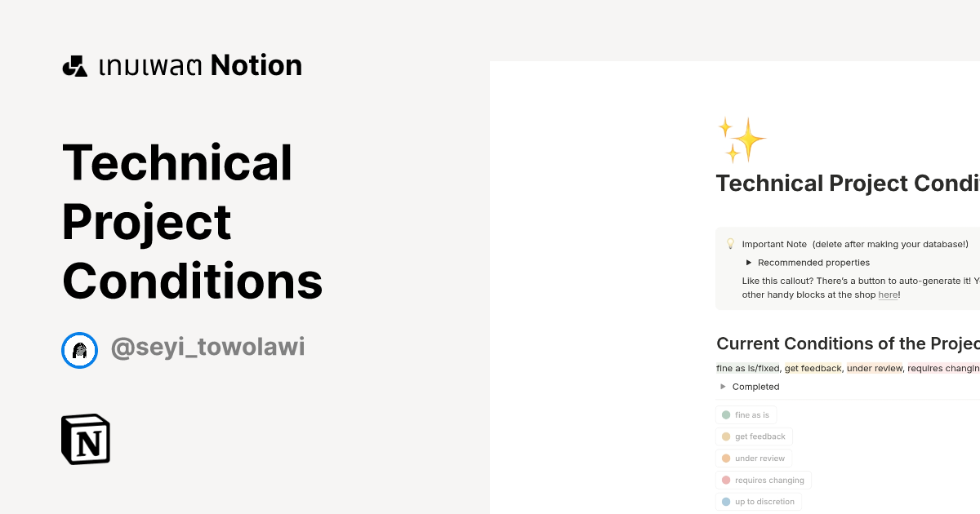Click the @seyi_towolawi author link
Viewport: 980px width, 514px height.
207,347
